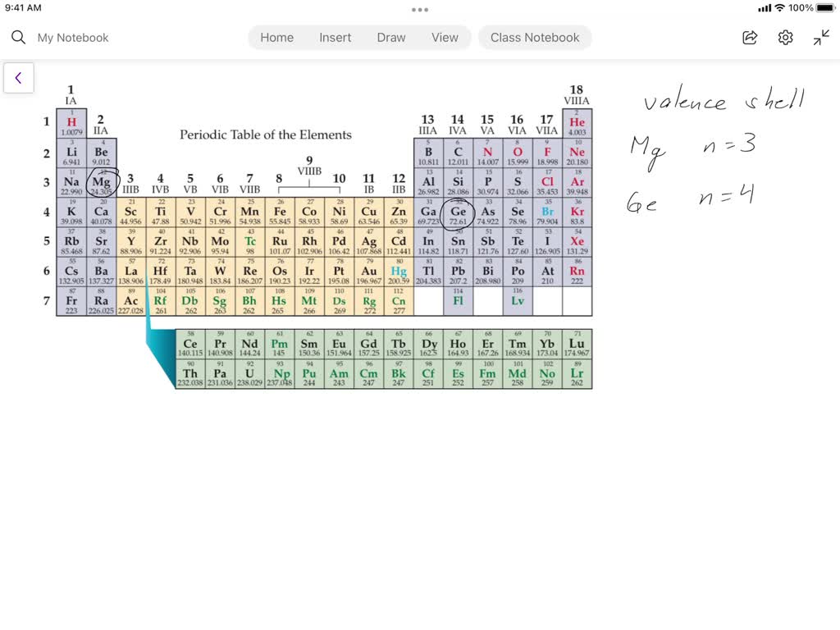Click the My Notebook search field
The height and width of the screenshot is (630, 840).
coord(74,37)
